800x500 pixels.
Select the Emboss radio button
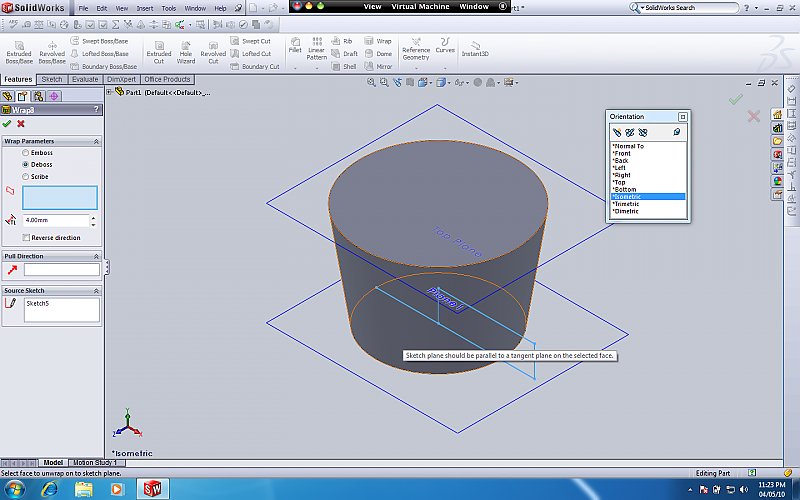pos(26,152)
